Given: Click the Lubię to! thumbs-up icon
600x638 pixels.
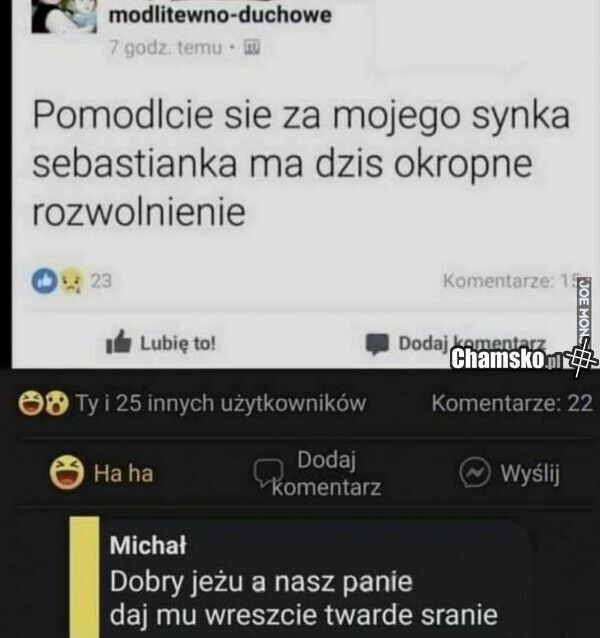Looking at the screenshot, I should [118, 342].
